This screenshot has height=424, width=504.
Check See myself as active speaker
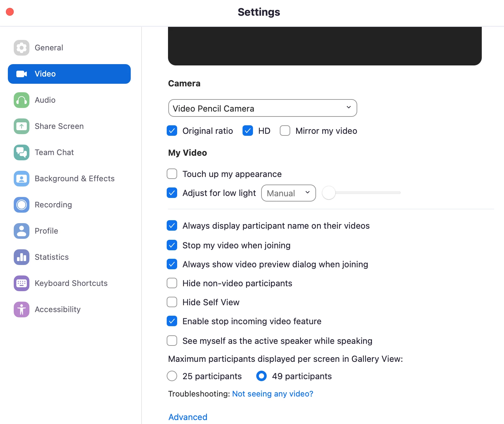point(172,341)
